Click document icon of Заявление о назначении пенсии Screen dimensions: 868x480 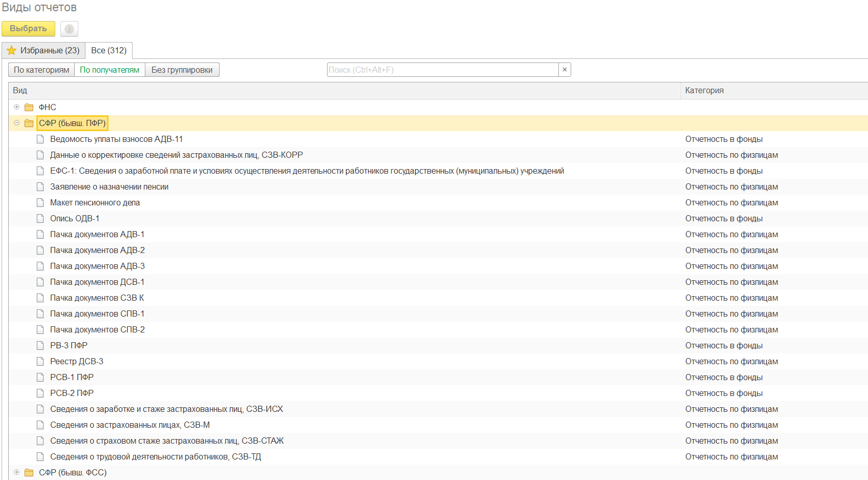(x=40, y=186)
